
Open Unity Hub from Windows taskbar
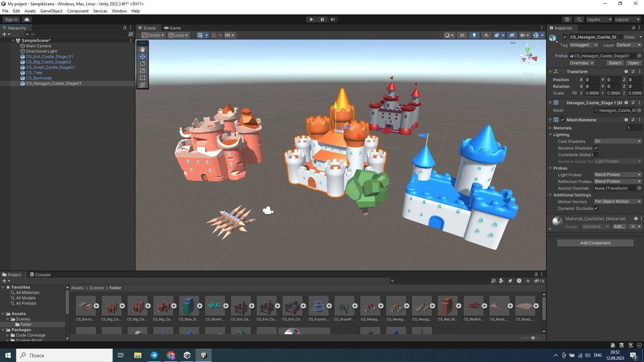pos(187,355)
